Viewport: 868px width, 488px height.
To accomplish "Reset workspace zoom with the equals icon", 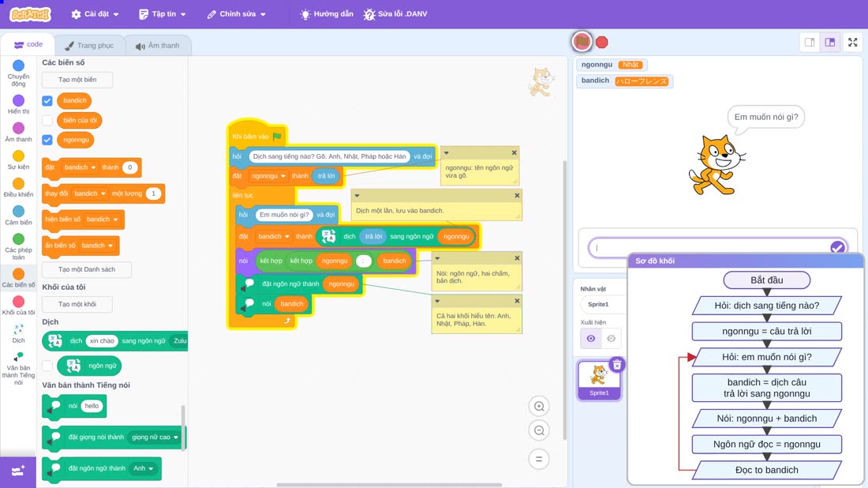I will point(539,459).
